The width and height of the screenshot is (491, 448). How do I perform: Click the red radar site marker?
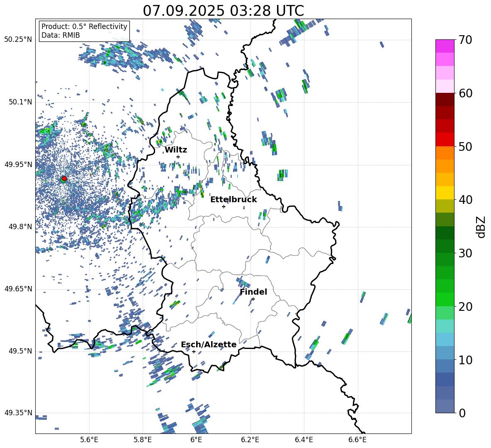pos(64,178)
